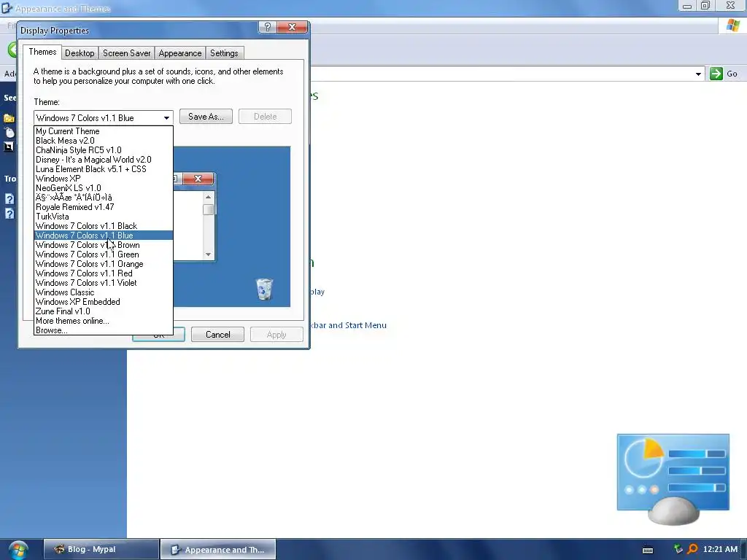Select ChaNinja Style RC5 v1.0 theme

pyautogui.click(x=104, y=150)
